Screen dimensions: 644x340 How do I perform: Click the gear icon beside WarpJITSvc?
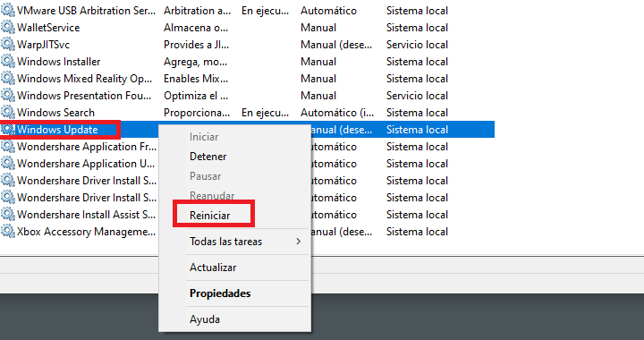[x=8, y=45]
